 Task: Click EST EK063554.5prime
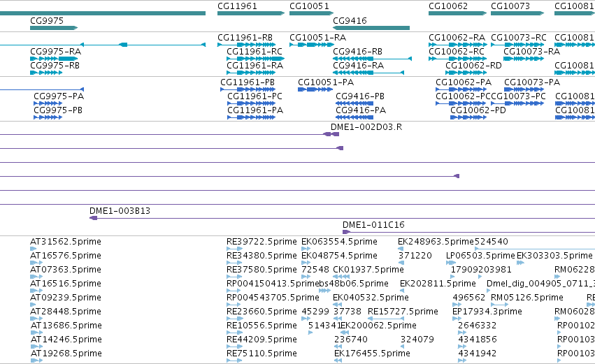[x=339, y=242]
